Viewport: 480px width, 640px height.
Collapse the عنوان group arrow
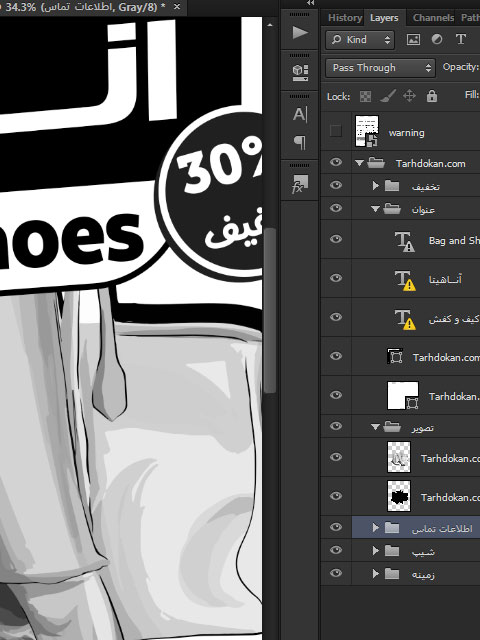point(375,209)
